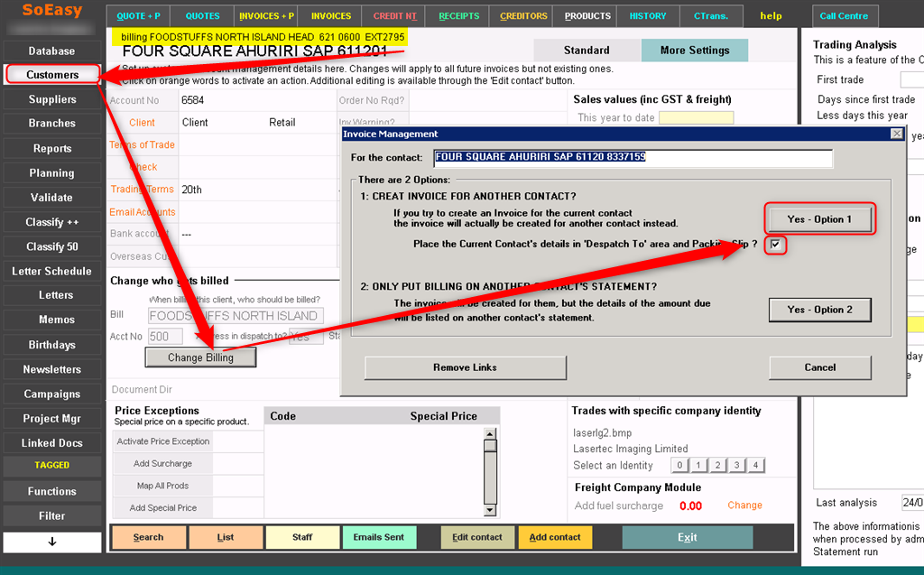Select Validate in the sidebar
The image size is (924, 575).
click(51, 198)
